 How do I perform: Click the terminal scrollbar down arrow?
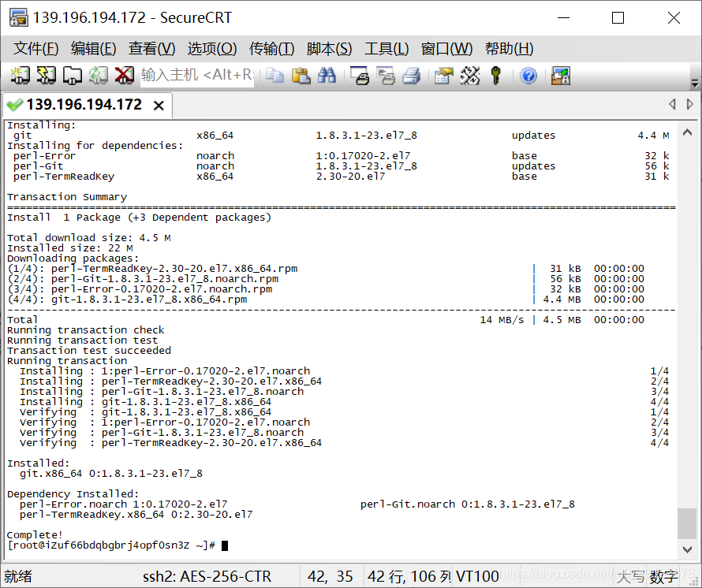coord(687,549)
